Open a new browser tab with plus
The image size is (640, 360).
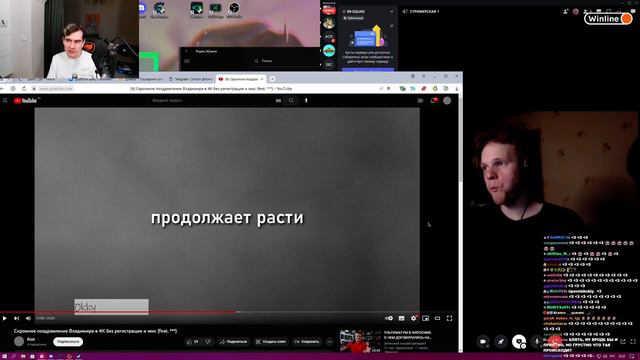coord(272,79)
